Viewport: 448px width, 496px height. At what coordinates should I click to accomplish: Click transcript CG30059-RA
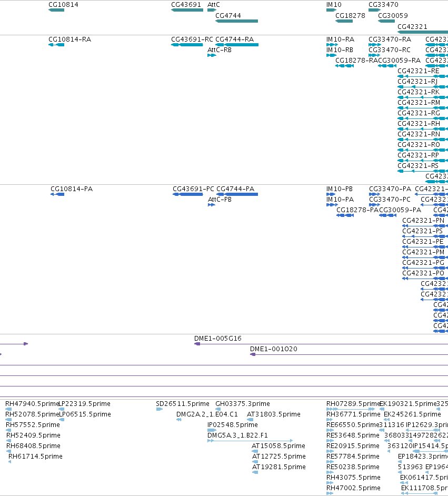coord(400,61)
